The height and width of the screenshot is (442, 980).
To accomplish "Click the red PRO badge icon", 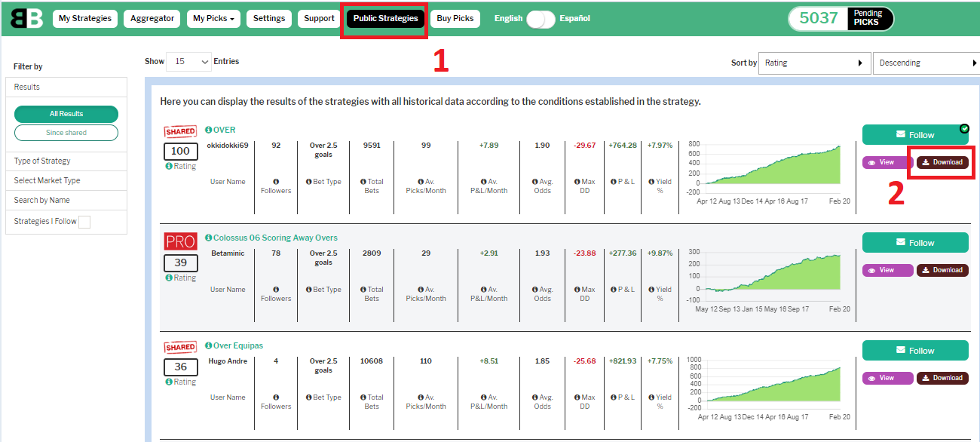I will point(180,241).
